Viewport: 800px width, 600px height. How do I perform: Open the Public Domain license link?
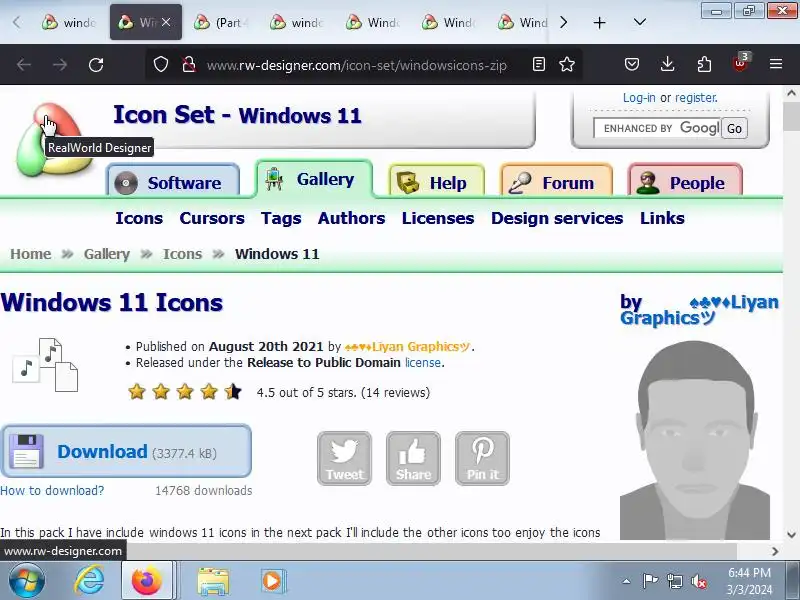423,363
